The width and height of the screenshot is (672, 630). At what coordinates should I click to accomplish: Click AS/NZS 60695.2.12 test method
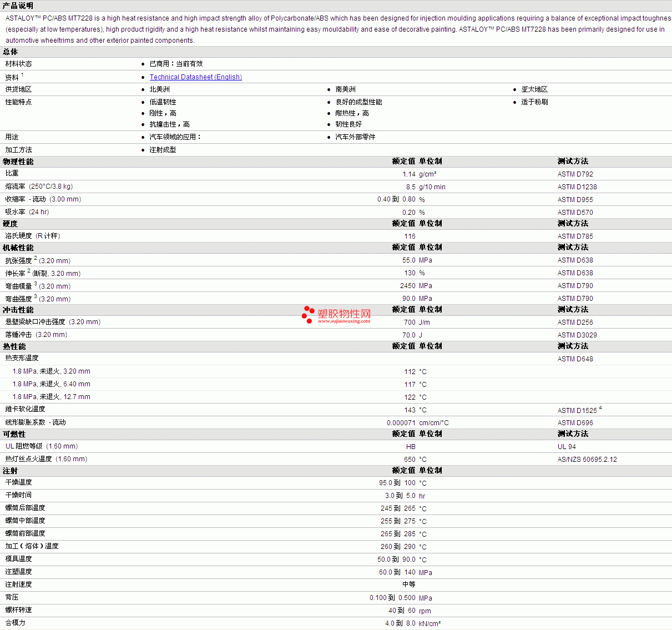[x=587, y=460]
